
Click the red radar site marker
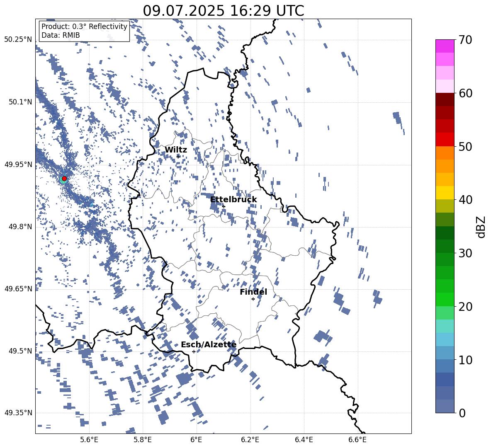coord(64,179)
